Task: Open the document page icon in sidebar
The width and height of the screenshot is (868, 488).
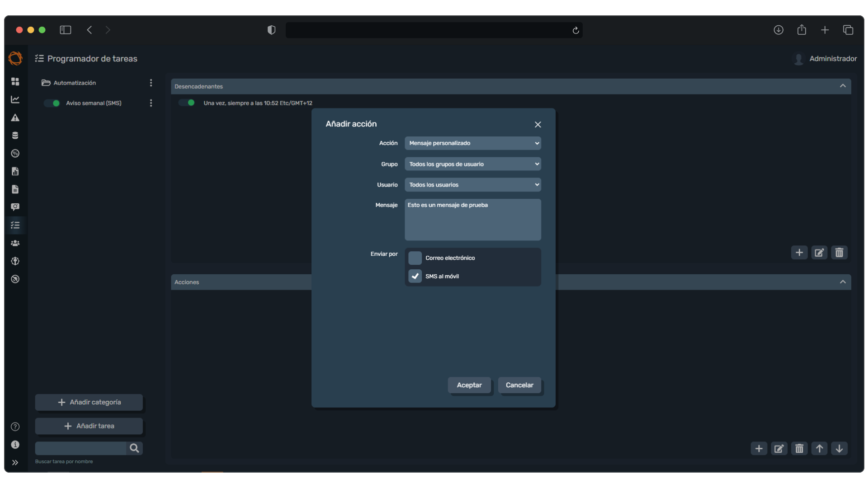Action: [x=15, y=189]
